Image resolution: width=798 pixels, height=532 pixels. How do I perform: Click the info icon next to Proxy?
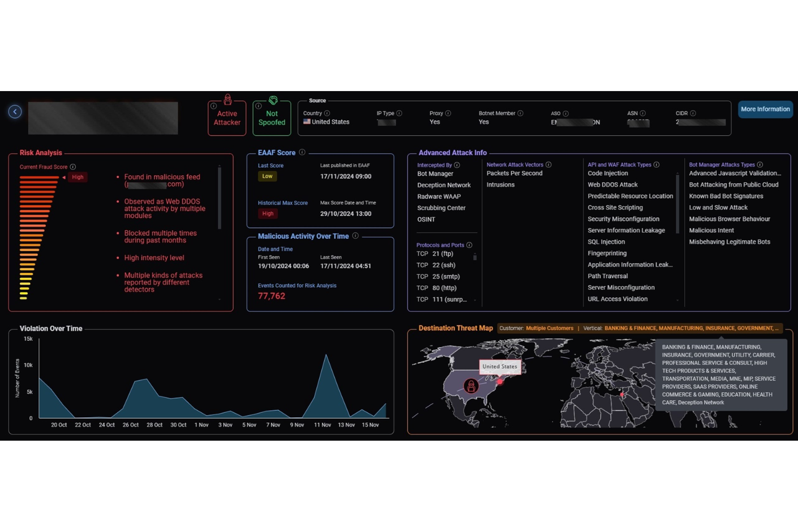448,113
